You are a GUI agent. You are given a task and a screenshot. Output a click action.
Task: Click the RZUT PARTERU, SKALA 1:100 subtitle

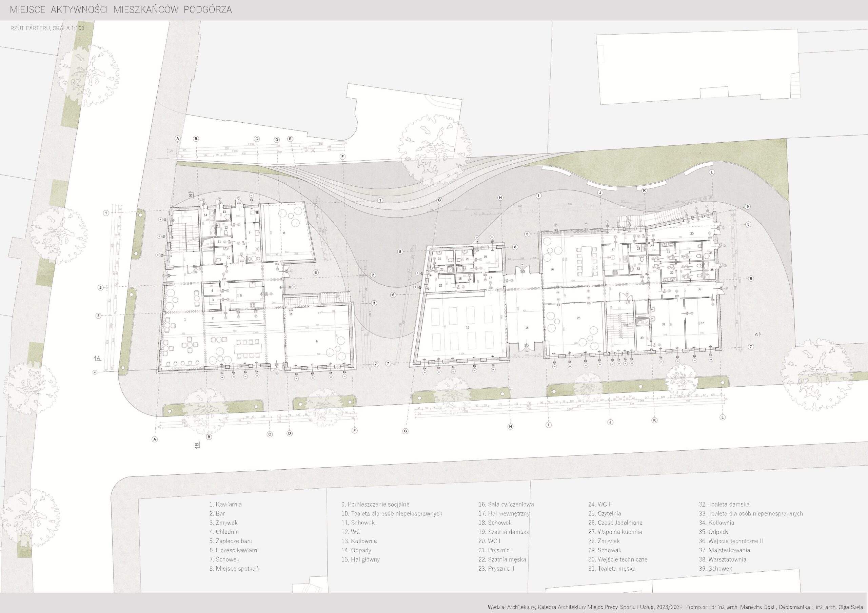47,28
